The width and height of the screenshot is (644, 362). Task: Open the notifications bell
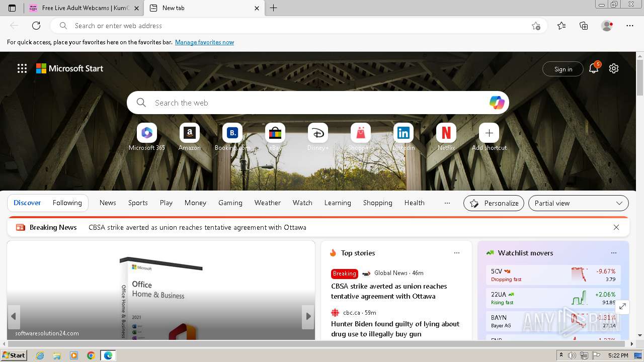594,68
